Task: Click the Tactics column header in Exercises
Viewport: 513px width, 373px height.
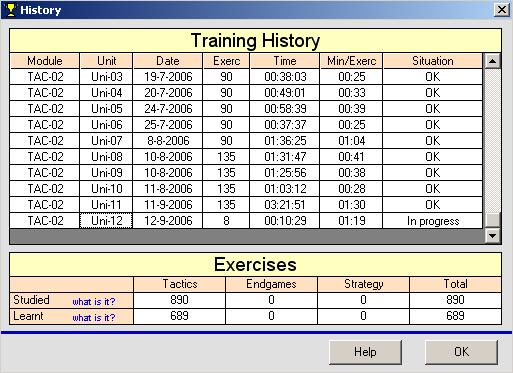Action: pos(179,284)
